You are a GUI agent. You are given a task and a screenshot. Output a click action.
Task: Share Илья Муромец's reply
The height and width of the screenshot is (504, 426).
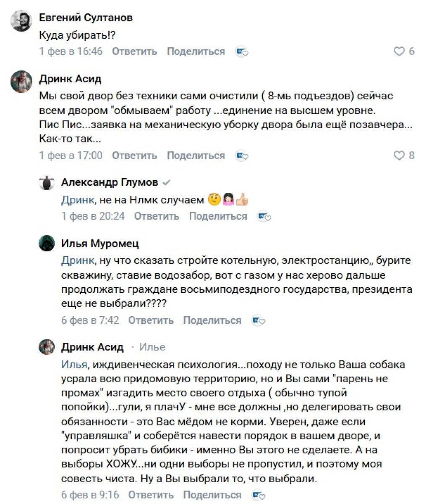click(212, 320)
